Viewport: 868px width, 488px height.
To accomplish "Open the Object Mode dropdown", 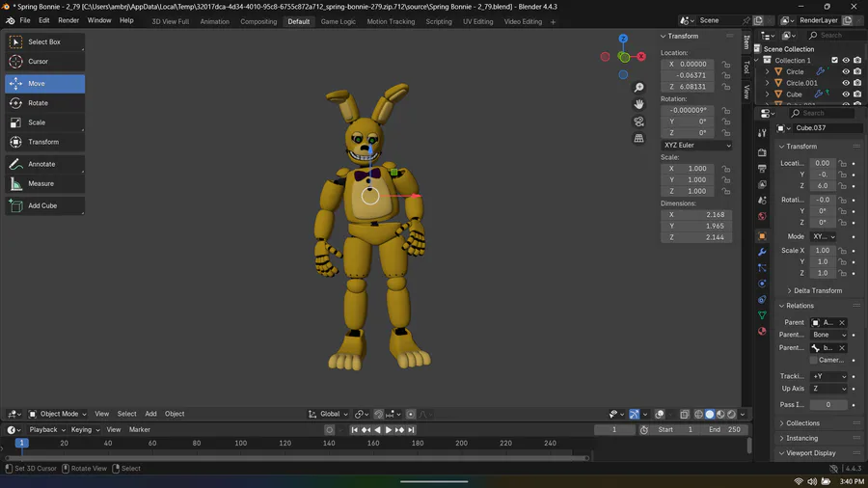I will pos(58,414).
